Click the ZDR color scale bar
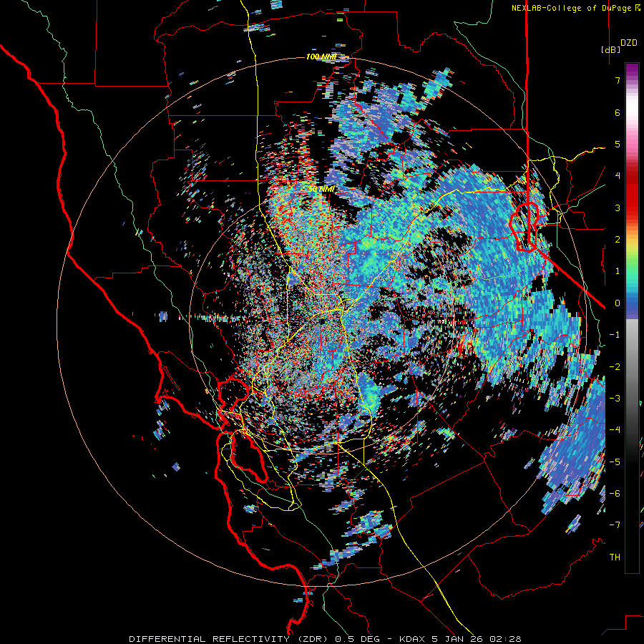644x644 pixels. pyautogui.click(x=632, y=318)
